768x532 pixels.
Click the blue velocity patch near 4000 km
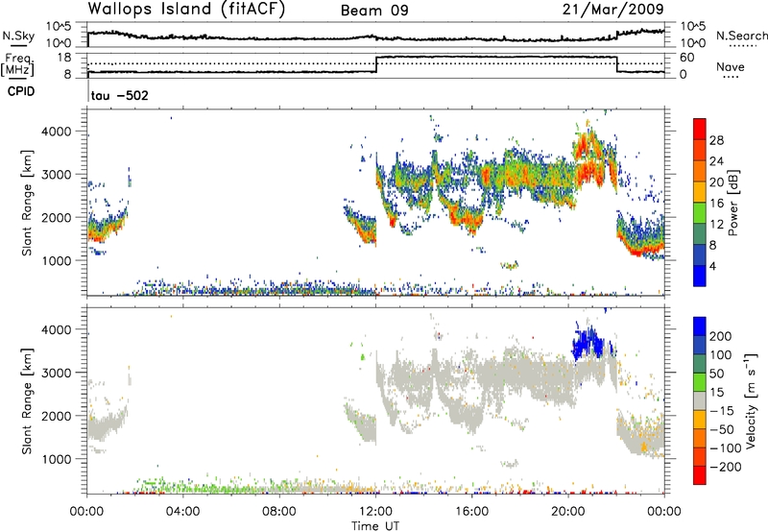tap(588, 343)
